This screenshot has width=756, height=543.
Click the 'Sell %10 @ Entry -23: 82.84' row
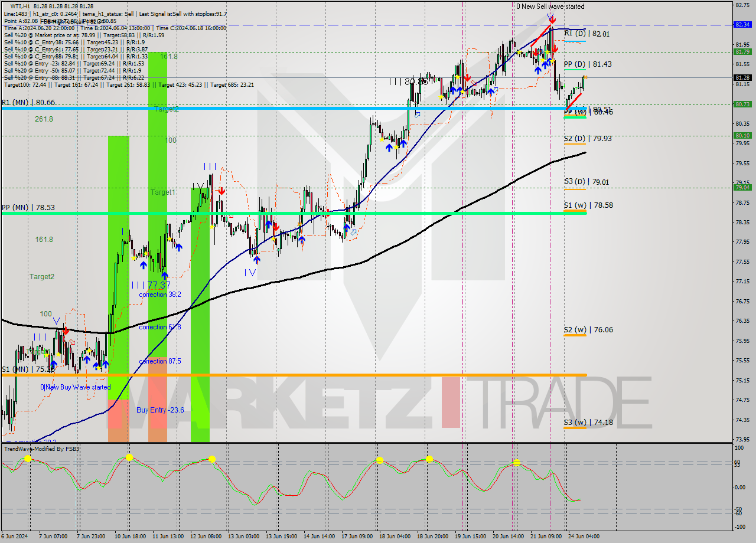(74, 63)
